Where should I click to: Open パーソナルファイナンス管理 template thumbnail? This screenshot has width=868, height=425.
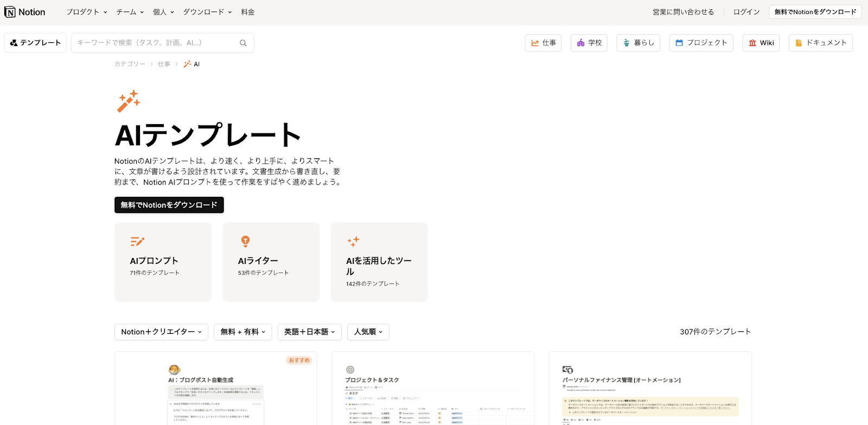click(650, 388)
